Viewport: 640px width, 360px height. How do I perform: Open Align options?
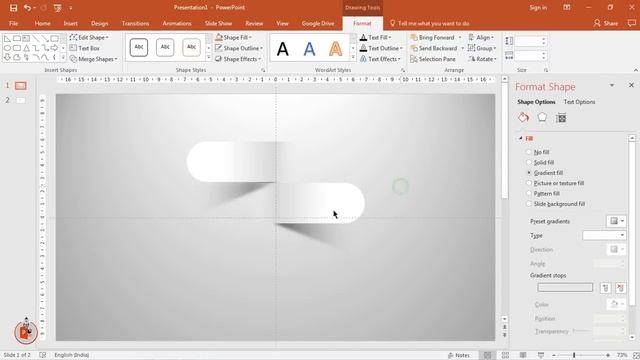coord(481,37)
